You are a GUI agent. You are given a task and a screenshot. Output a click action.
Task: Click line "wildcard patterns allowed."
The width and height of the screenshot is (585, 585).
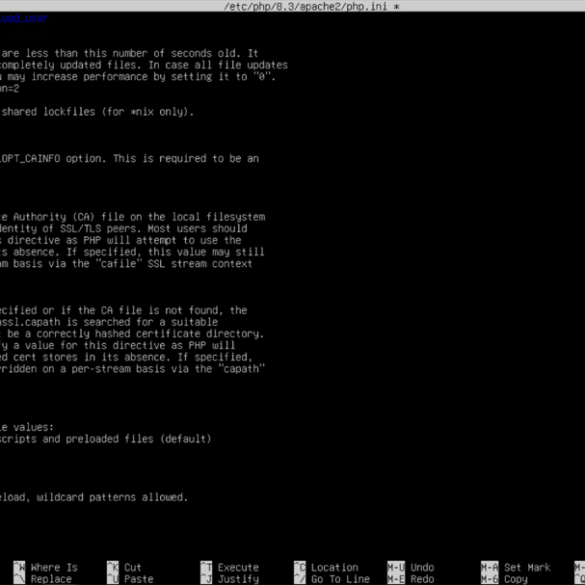click(x=94, y=497)
